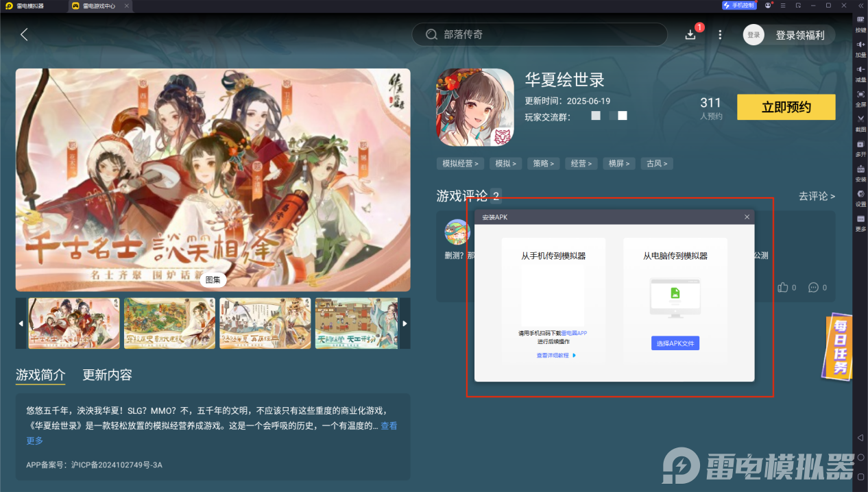Select the 雷电模拟器 tab
The width and height of the screenshot is (868, 492).
(32, 5)
